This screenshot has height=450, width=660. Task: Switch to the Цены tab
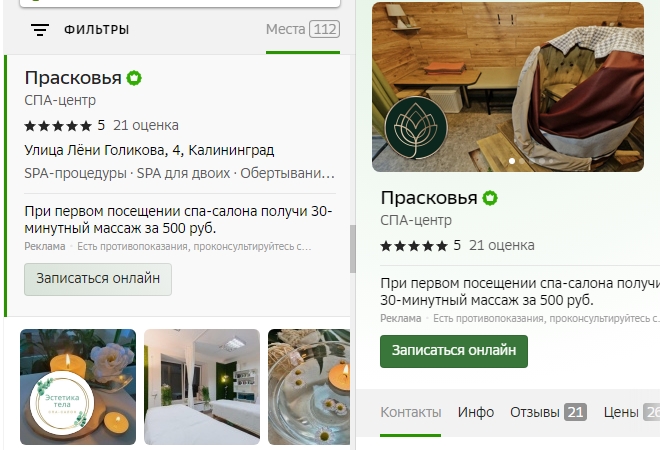coord(631,412)
